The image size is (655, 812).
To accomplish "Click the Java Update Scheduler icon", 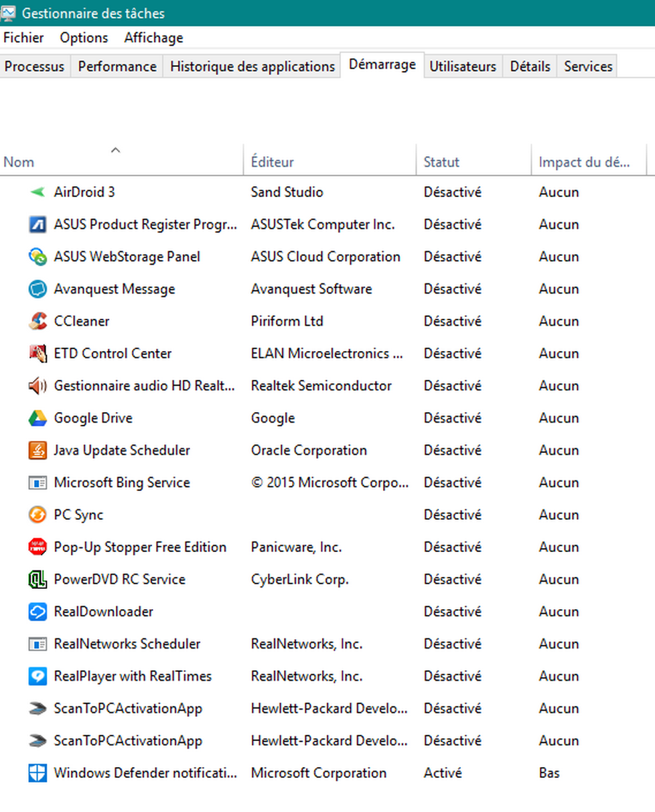I will coord(38,450).
